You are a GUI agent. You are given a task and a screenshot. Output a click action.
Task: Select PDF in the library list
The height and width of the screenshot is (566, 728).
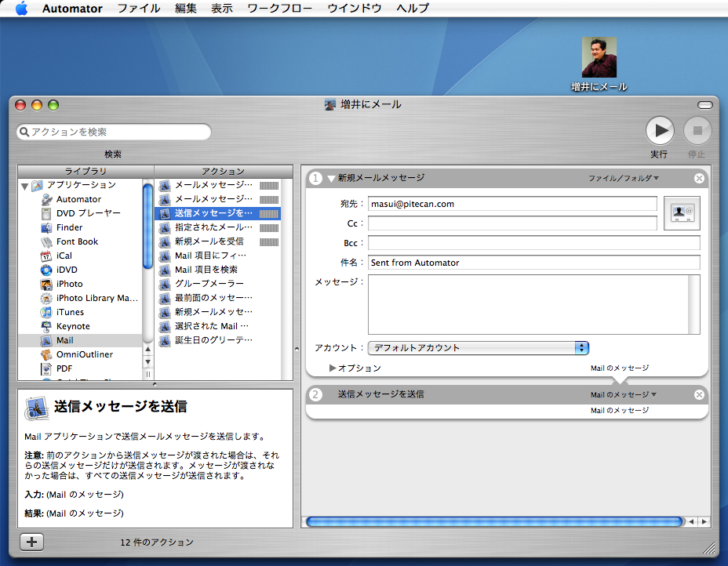pyautogui.click(x=79, y=368)
